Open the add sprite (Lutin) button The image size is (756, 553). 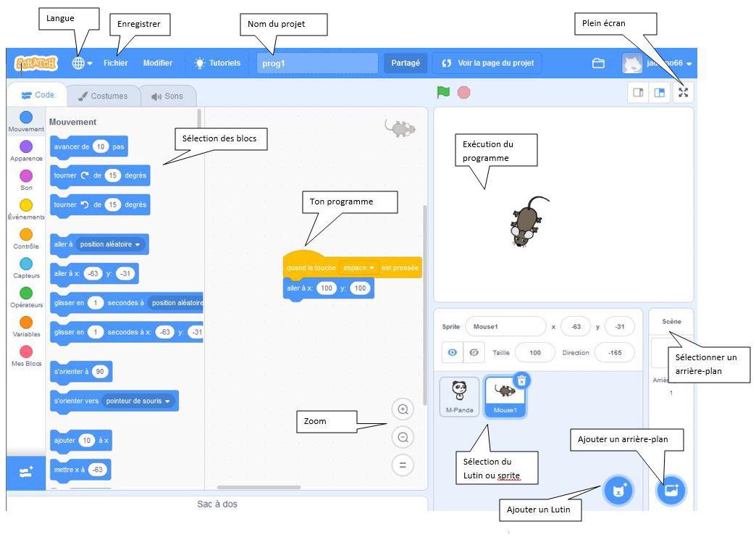tap(619, 491)
